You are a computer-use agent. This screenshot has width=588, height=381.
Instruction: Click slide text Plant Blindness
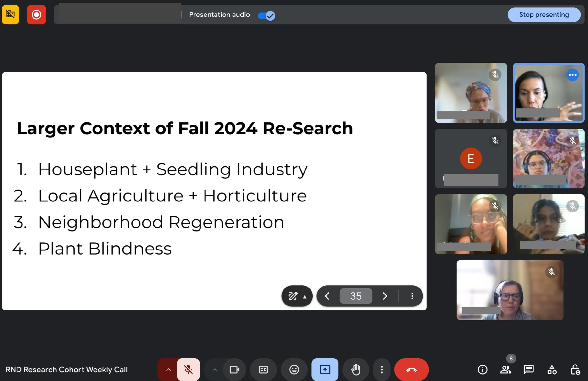coord(105,248)
